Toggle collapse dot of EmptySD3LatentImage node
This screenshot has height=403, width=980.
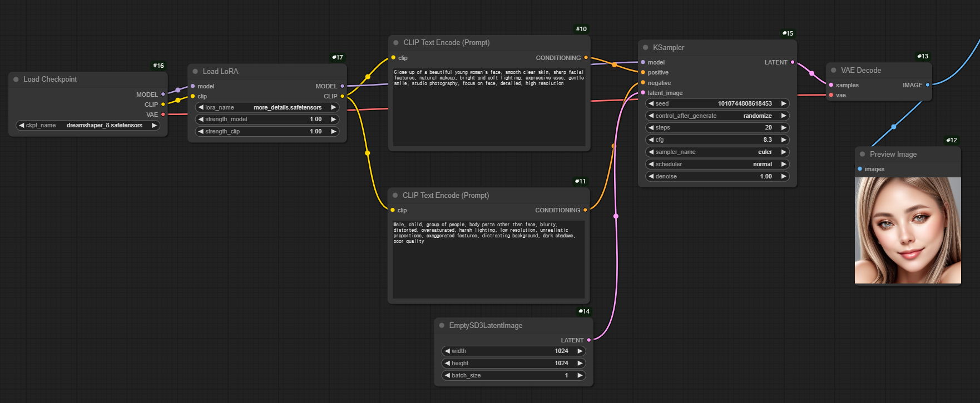[442, 326]
